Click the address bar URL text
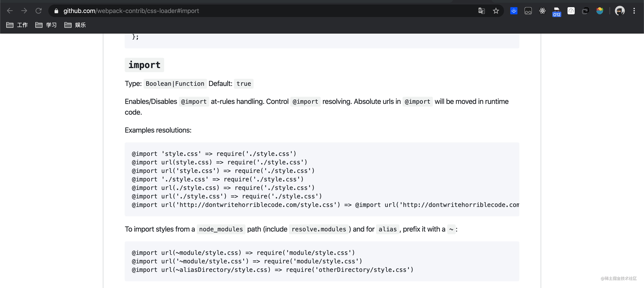 131,11
